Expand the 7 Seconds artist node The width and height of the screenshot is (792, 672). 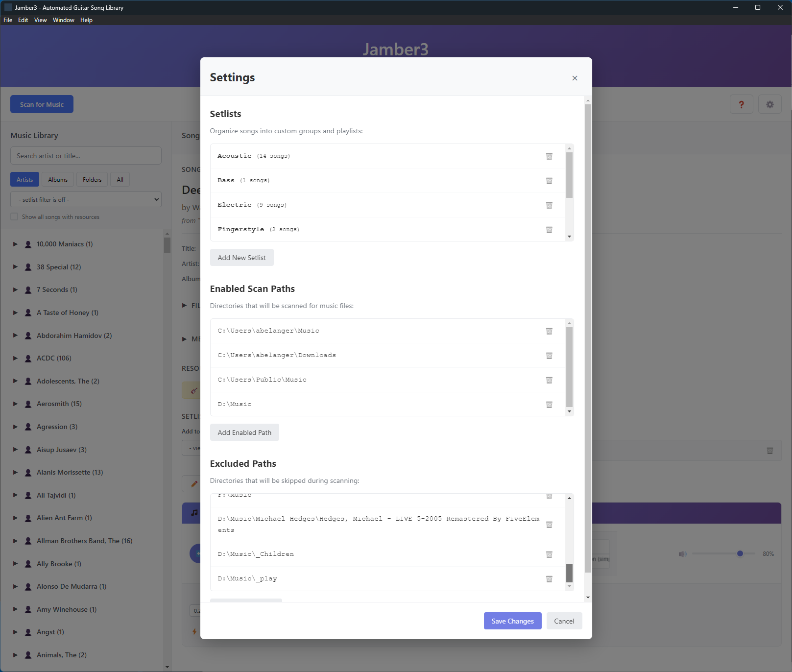coord(15,289)
